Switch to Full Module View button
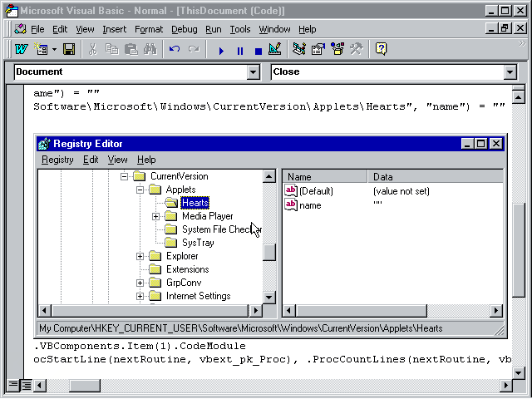This screenshot has height=399, width=532. [x=26, y=386]
